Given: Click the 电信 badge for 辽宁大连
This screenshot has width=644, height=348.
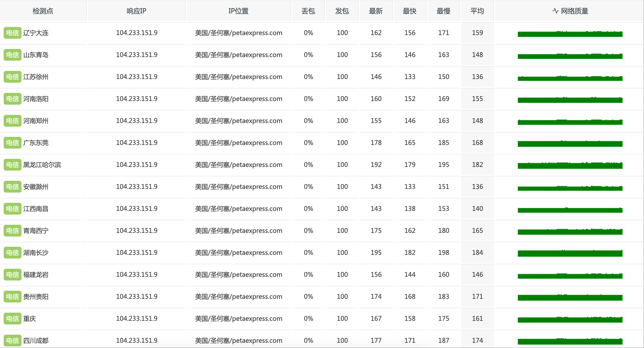Looking at the screenshot, I should 12,33.
